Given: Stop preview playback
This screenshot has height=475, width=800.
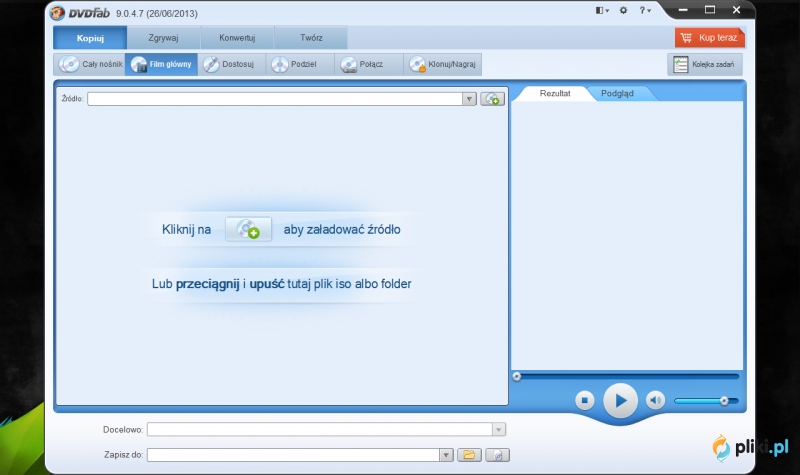Looking at the screenshot, I should pyautogui.click(x=585, y=401).
